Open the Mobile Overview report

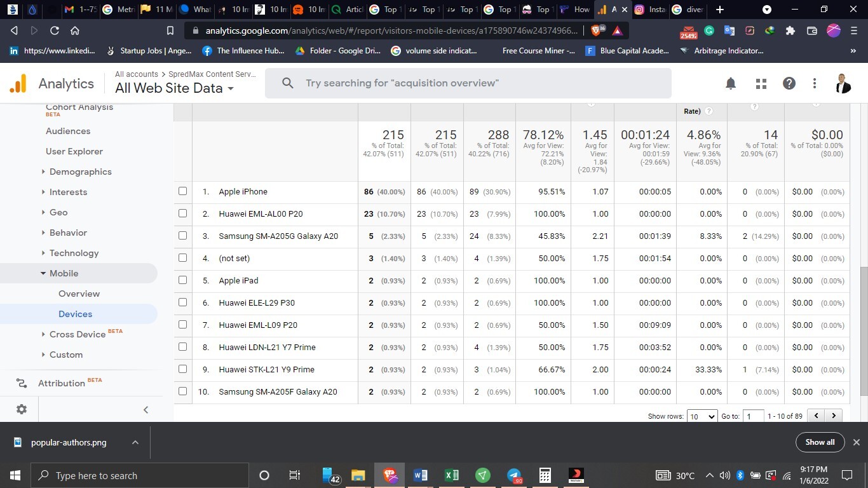[79, 294]
